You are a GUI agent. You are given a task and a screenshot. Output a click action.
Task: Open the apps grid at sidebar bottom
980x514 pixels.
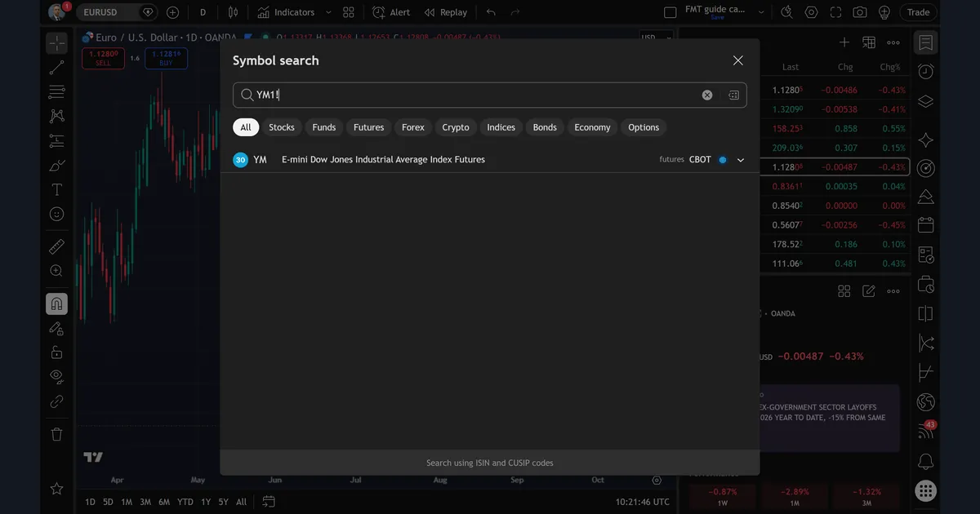925,490
